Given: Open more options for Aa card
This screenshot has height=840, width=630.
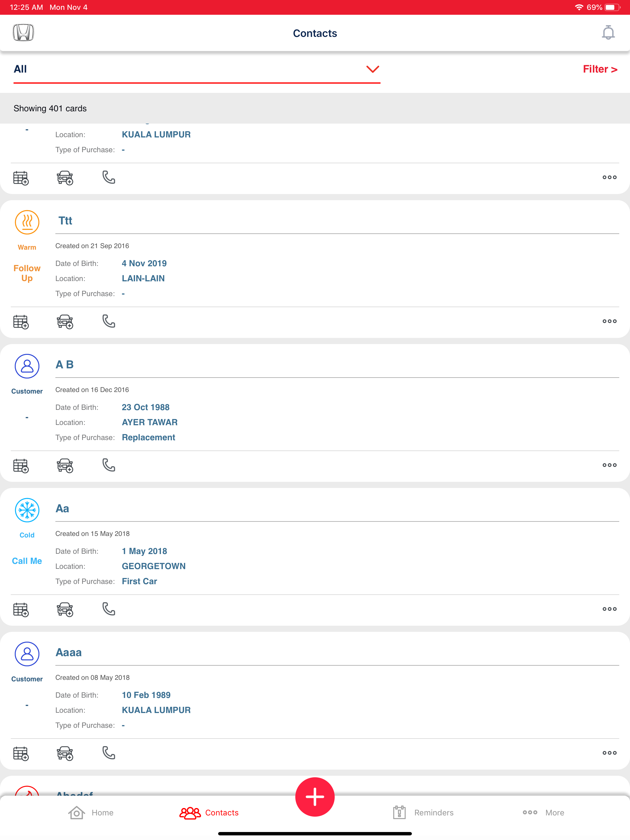Looking at the screenshot, I should pos(609,609).
